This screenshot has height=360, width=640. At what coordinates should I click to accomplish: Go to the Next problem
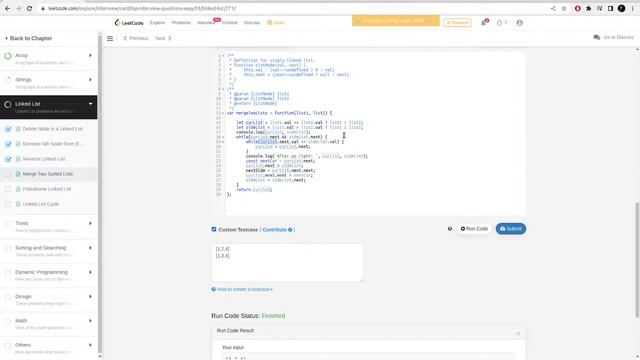[163, 38]
